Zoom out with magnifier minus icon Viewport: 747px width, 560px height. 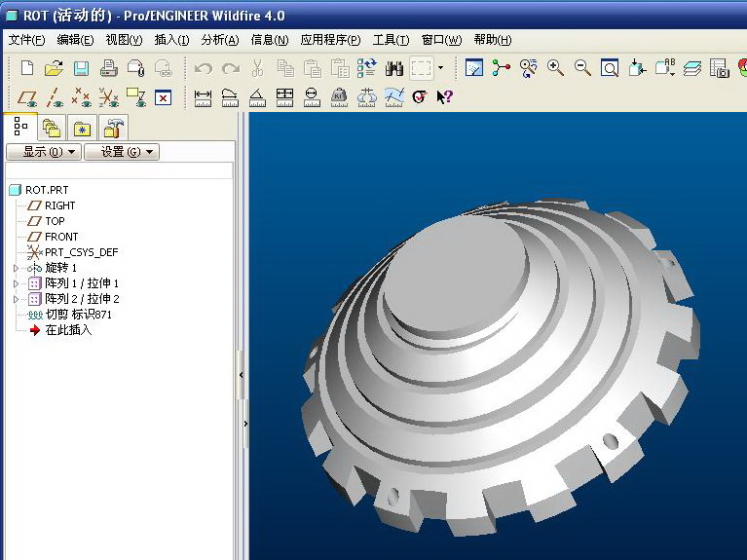[x=582, y=68]
